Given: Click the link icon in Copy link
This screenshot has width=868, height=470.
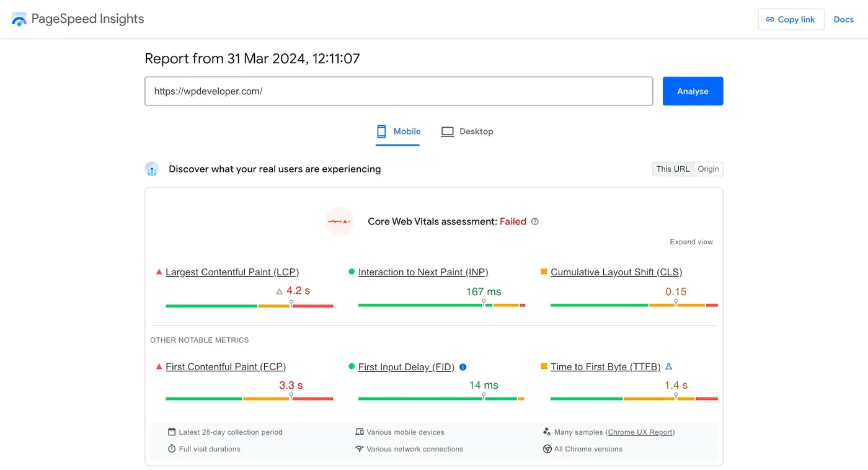Looking at the screenshot, I should click(770, 19).
